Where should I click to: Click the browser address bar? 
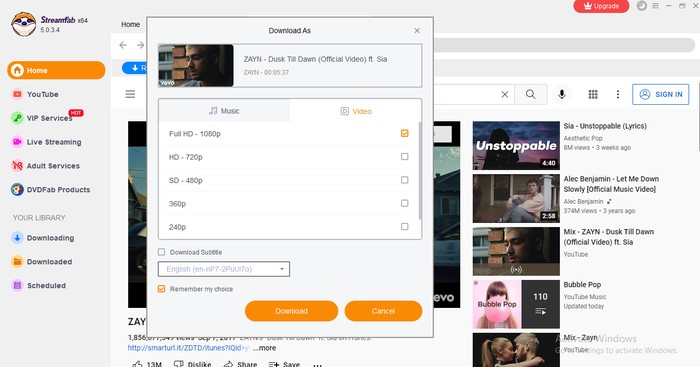coord(564,45)
